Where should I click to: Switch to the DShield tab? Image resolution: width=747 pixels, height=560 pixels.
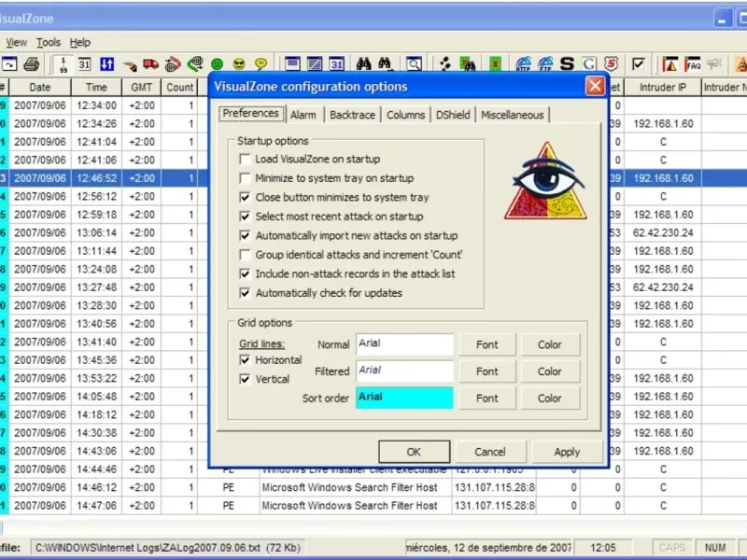point(453,115)
